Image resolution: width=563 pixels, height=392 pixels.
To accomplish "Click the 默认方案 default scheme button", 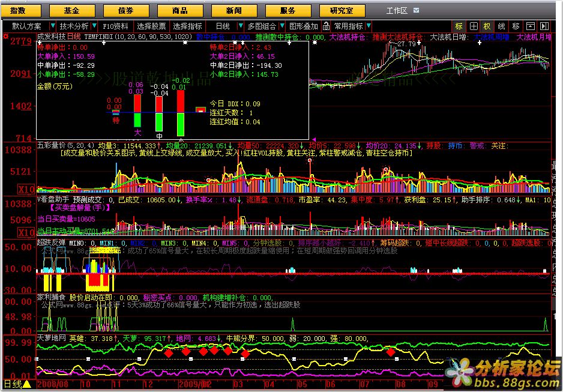I will pos(27,26).
